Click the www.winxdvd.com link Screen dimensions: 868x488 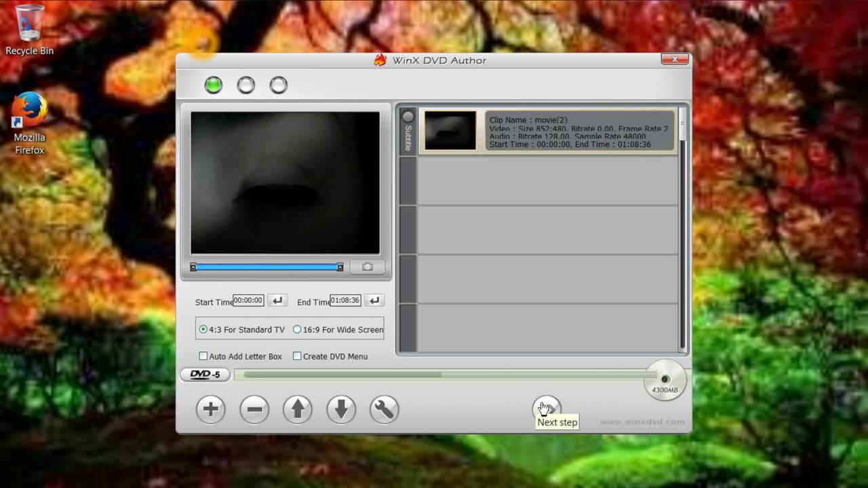click(x=642, y=422)
